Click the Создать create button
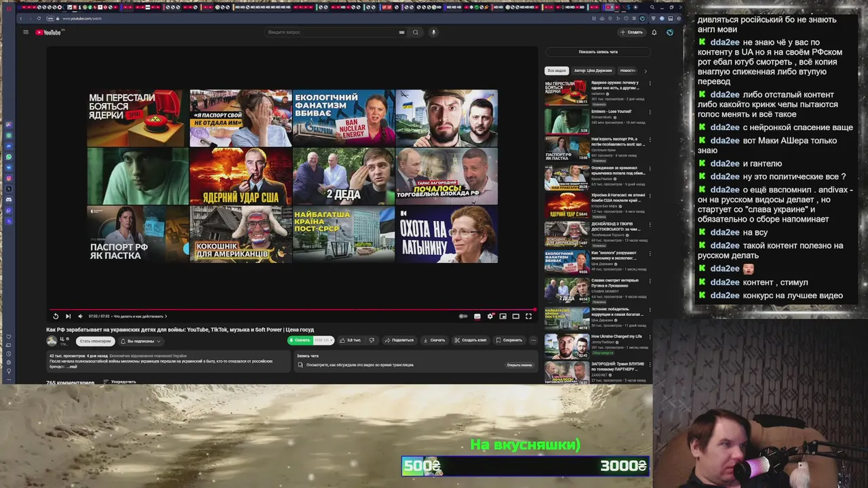The height and width of the screenshot is (488, 868). pos(631,32)
